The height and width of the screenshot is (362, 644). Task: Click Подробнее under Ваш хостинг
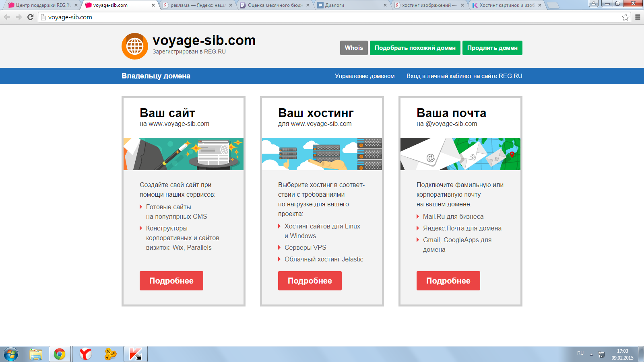[310, 281]
